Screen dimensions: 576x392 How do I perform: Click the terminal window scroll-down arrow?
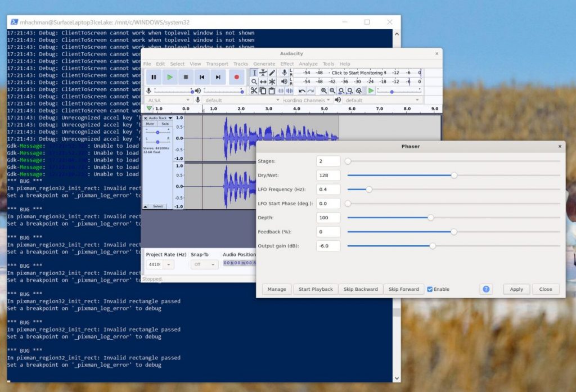pyautogui.click(x=397, y=378)
